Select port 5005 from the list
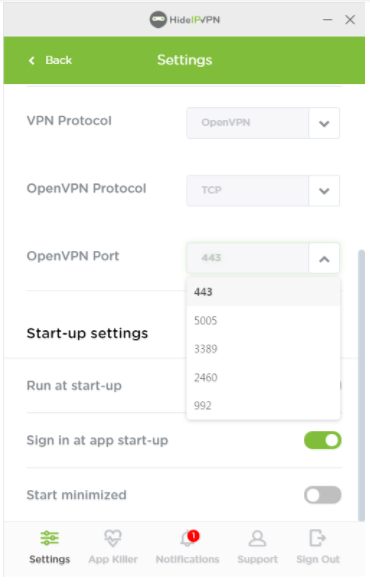Screen dimensions: 370x585 click(263, 320)
